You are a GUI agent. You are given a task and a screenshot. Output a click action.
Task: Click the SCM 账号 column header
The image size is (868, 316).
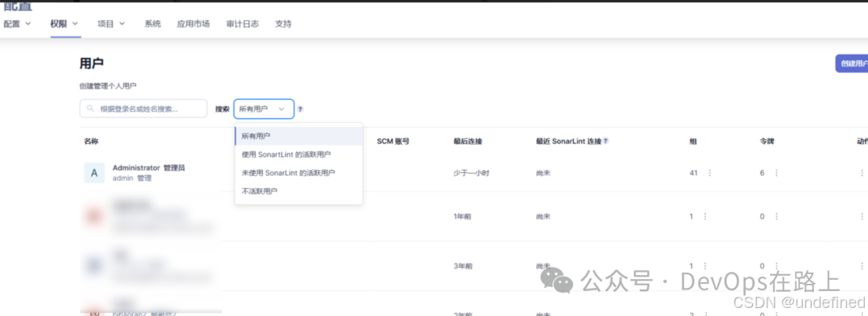coord(393,142)
